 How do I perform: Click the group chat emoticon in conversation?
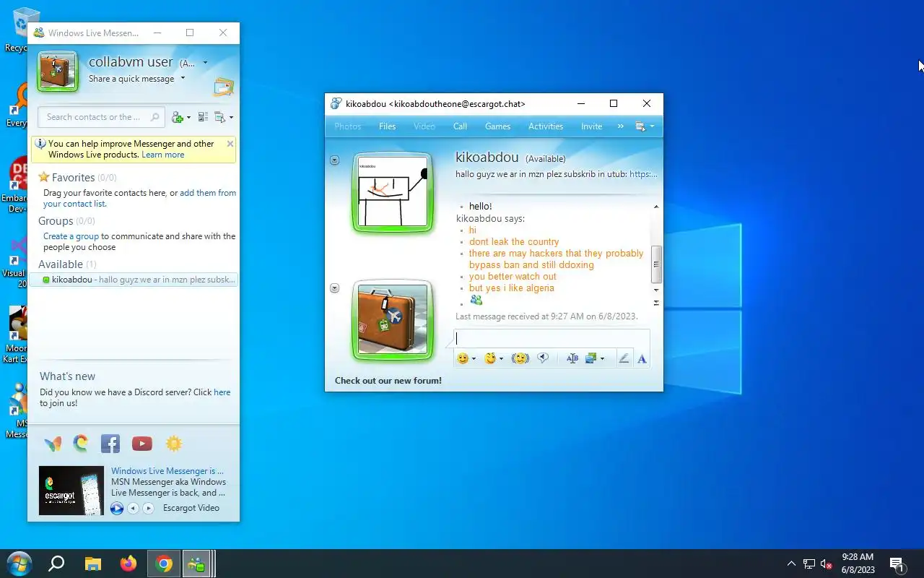point(476,300)
